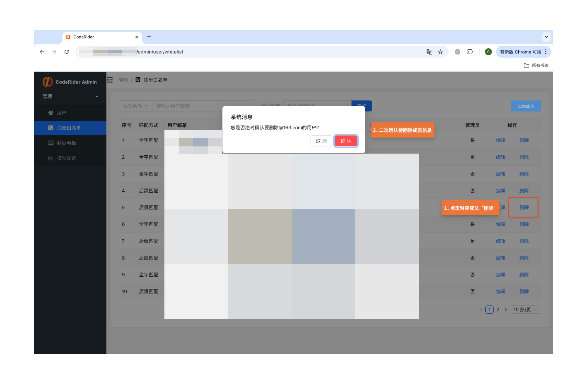This screenshot has height=384, width=588.
Task: Click the 用户邮箱 column header
Action: click(177, 125)
